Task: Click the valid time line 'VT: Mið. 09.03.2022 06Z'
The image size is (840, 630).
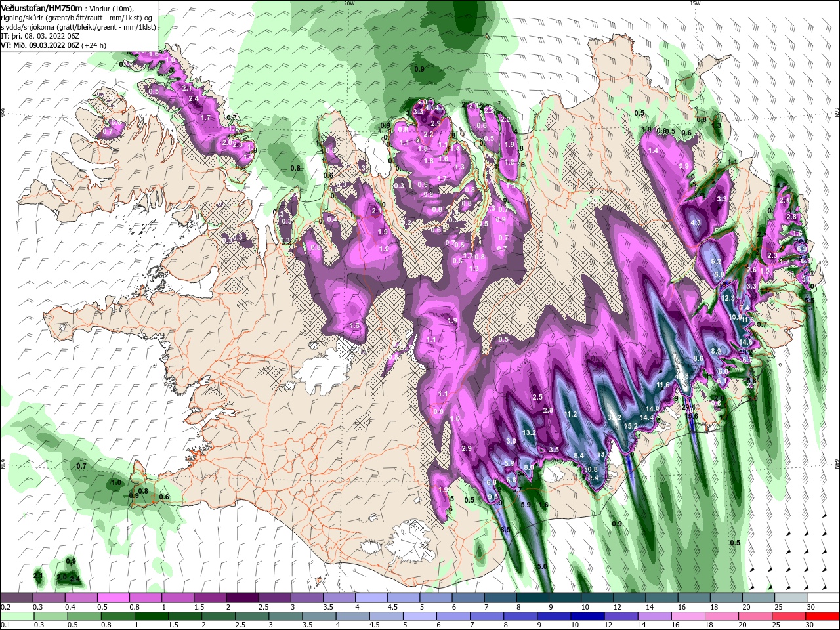Action: 41,45
